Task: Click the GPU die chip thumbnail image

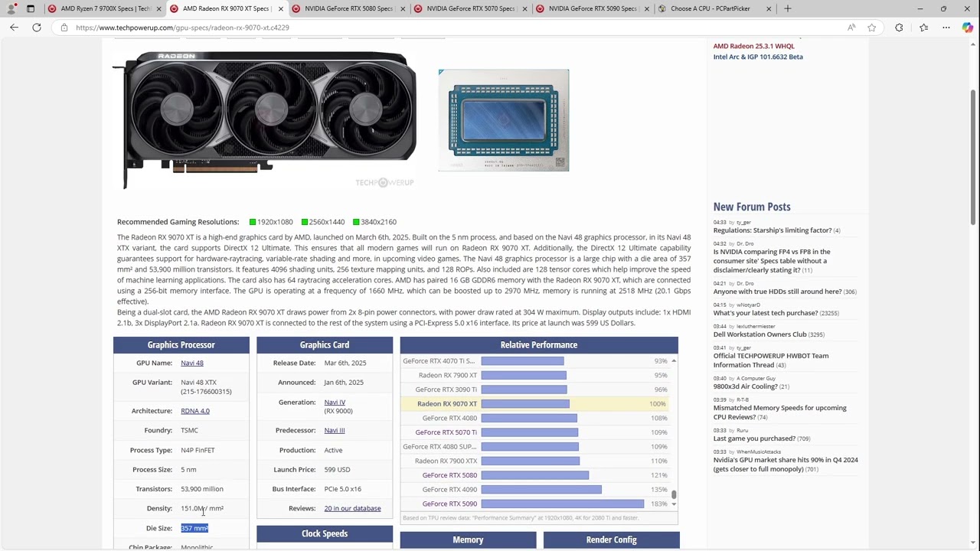Action: point(503,120)
